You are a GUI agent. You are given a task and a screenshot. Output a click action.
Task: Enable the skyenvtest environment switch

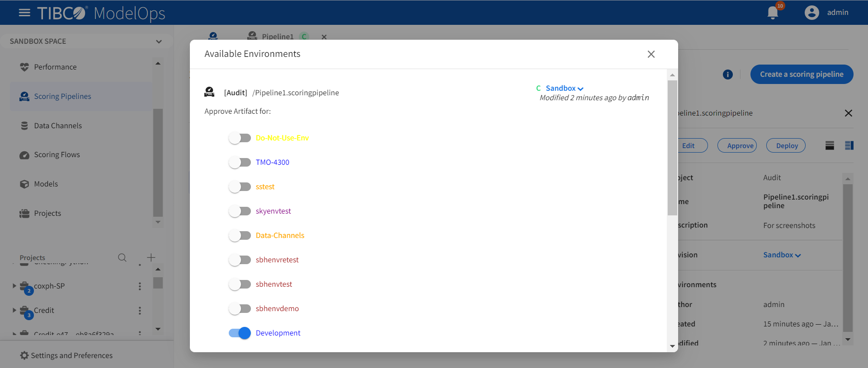(240, 211)
